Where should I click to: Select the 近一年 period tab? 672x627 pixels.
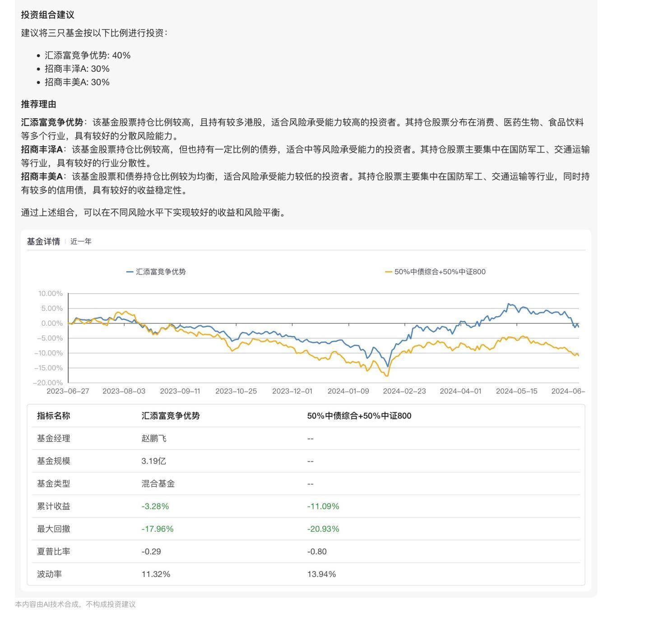[81, 241]
